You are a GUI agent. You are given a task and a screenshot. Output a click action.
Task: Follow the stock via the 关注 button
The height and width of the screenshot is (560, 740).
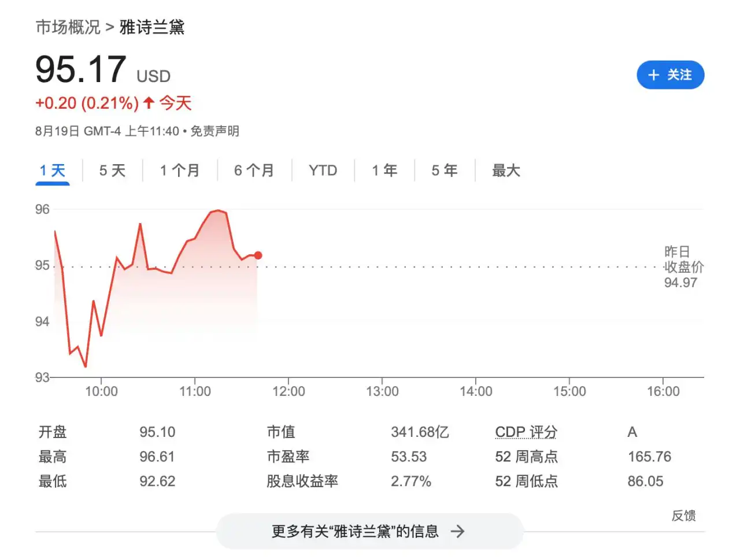(x=671, y=75)
